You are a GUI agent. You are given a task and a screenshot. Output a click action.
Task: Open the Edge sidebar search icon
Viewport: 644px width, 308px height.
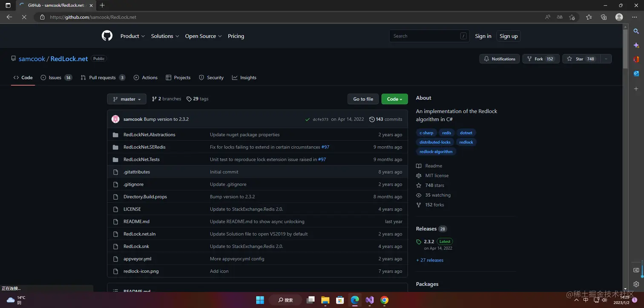[636, 31]
